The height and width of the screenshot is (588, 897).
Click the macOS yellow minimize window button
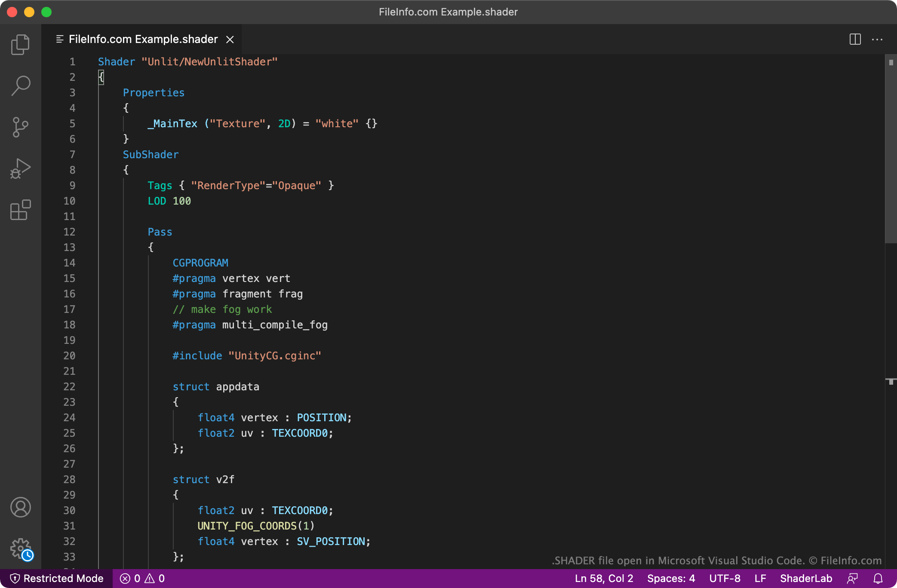(x=29, y=12)
